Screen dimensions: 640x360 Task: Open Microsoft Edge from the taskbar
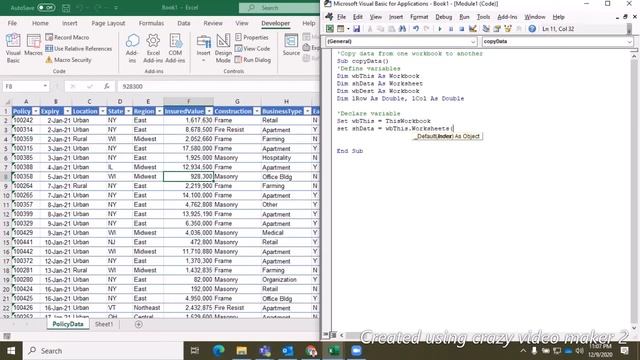coord(218,351)
